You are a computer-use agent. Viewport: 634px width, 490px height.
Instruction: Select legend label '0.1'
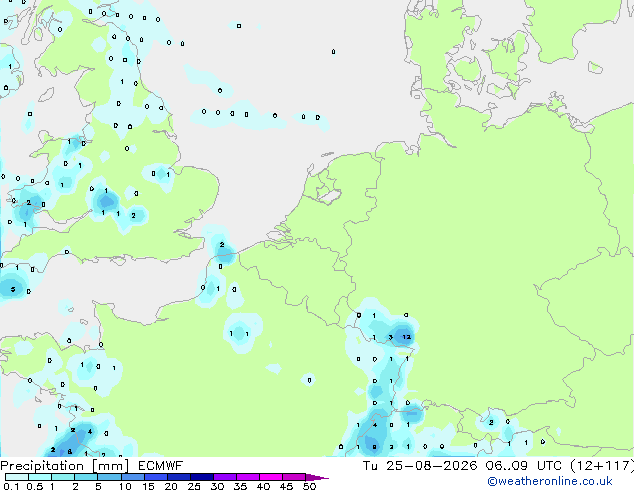coord(11,486)
